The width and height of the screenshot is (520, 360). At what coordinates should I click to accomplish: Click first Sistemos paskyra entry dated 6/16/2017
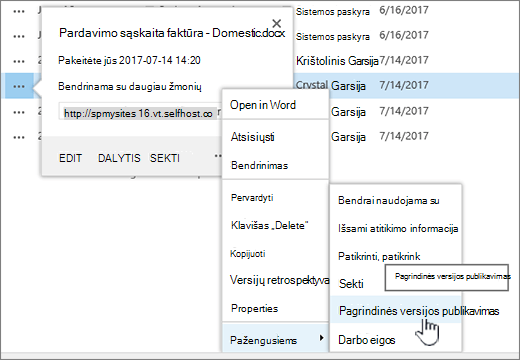333,12
